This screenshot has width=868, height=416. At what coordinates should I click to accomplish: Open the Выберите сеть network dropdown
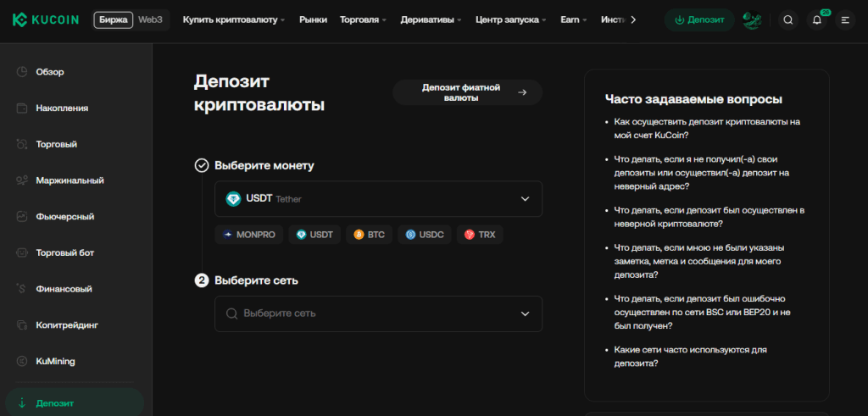[379, 313]
